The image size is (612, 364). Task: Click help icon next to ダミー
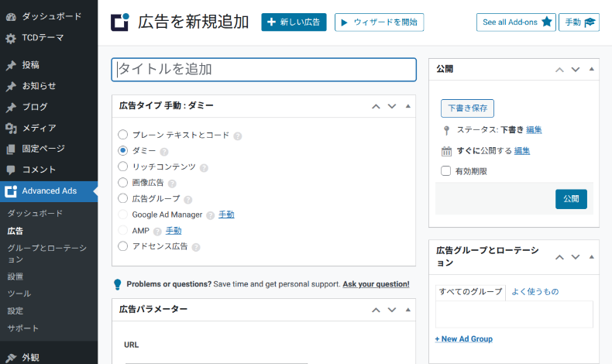164,152
